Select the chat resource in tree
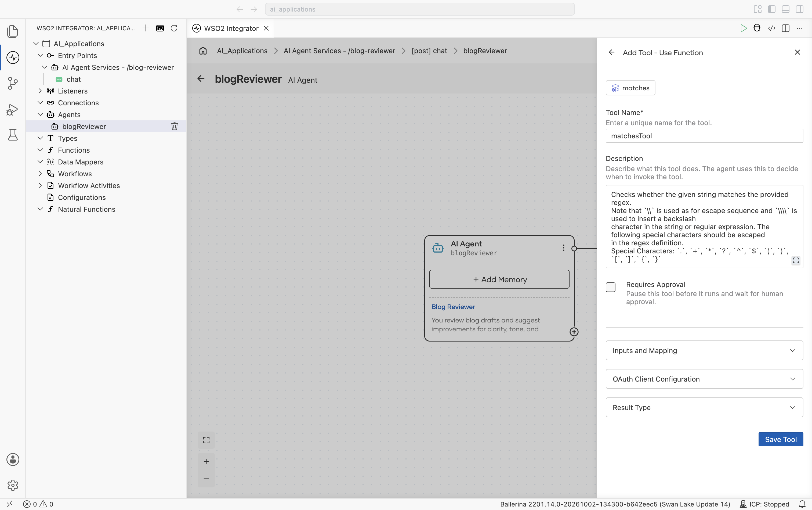Viewport: 812px width, 510px height. pos(73,79)
